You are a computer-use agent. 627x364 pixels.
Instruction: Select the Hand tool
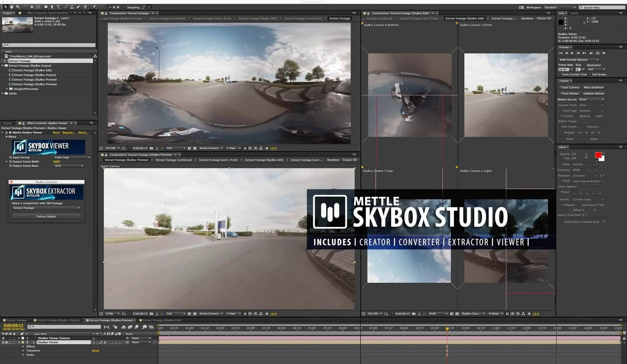click(x=12, y=7)
